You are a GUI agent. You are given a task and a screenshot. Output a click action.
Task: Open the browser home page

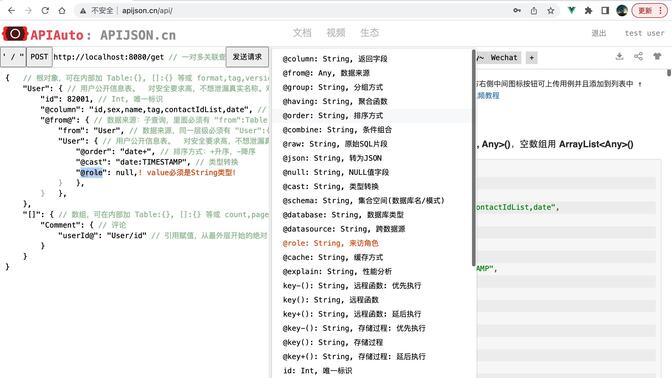click(x=62, y=11)
